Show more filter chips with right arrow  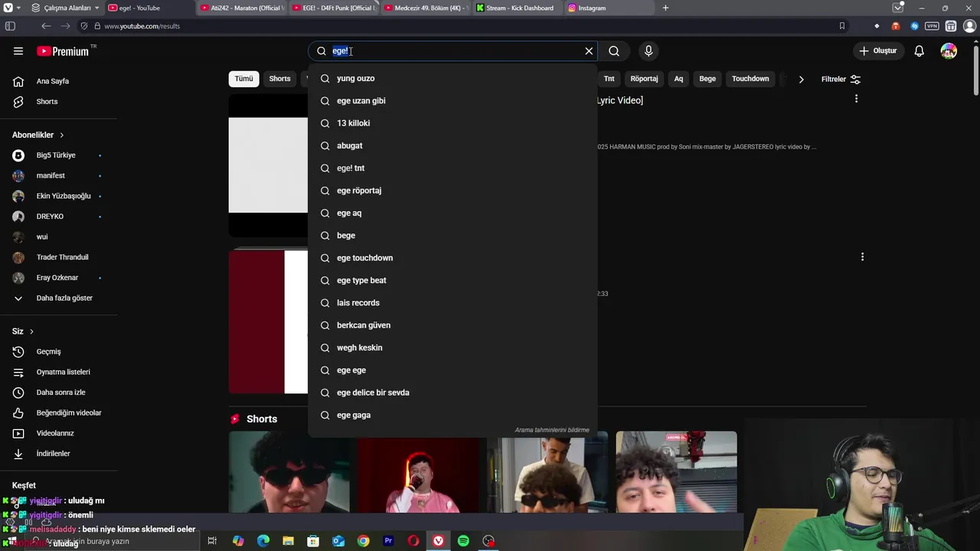click(x=801, y=79)
